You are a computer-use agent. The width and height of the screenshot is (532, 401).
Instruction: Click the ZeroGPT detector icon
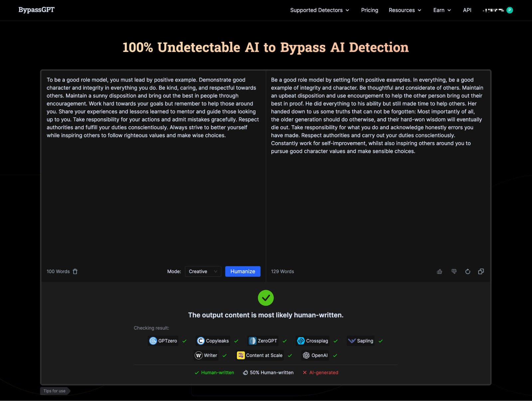pyautogui.click(x=252, y=341)
